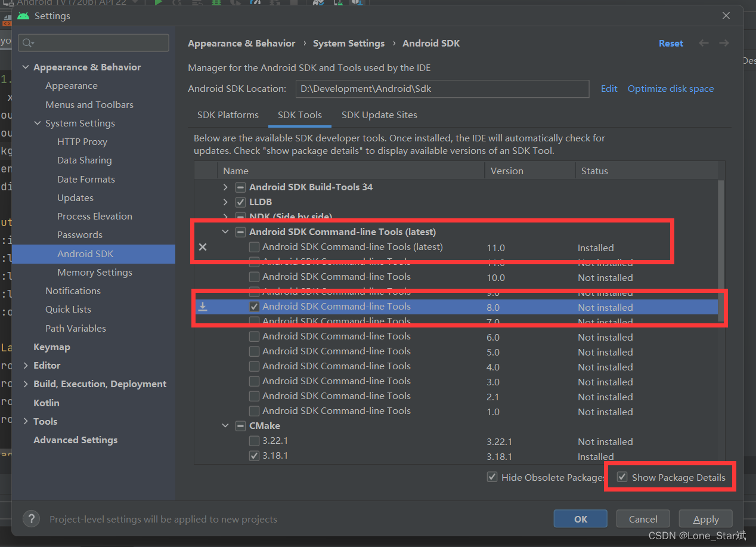Expand Build, Execution, Deployment node
This screenshot has width=756, height=547.
[26, 384]
